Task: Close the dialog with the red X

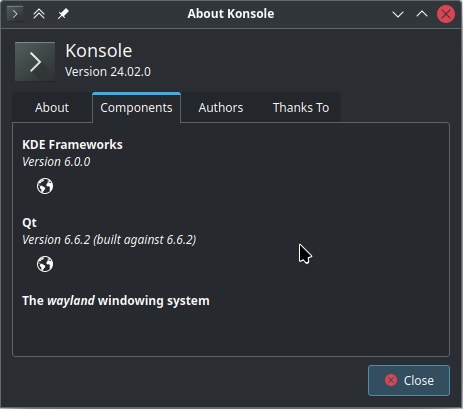Action: pyautogui.click(x=446, y=14)
